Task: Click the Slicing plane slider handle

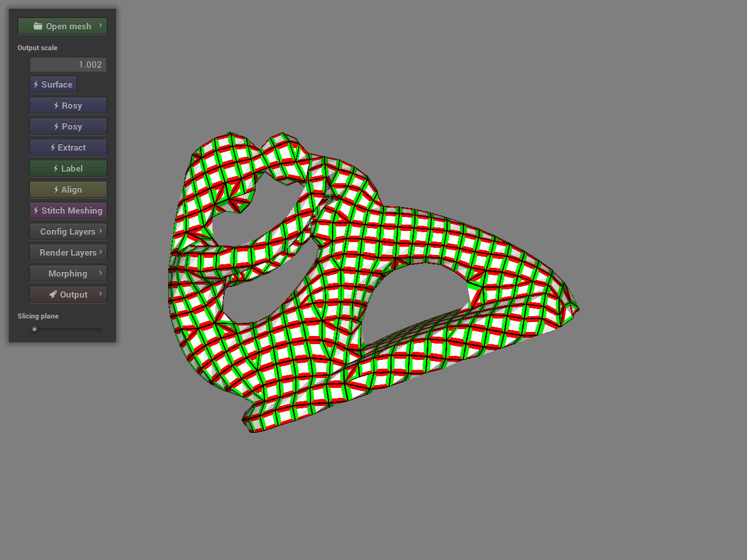Action: click(x=34, y=330)
